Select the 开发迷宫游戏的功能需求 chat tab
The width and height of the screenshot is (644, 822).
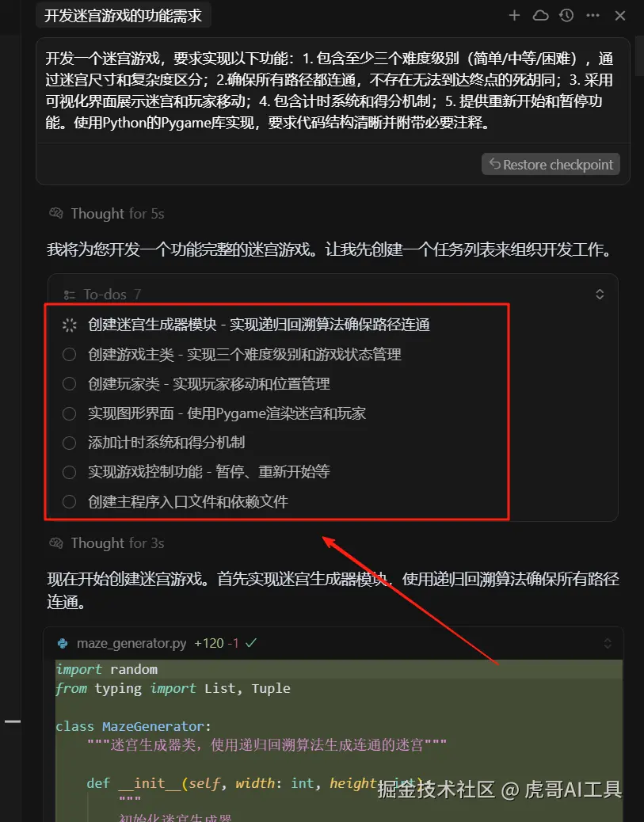coord(124,16)
